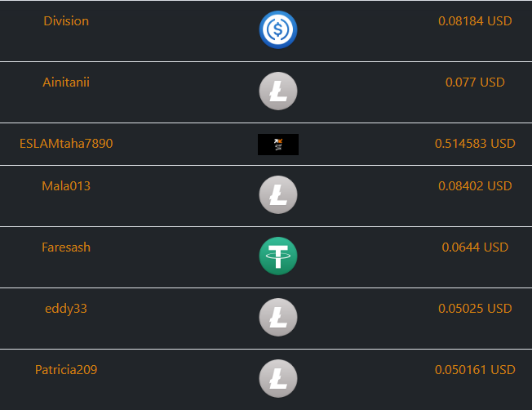Click the Litecoin icon in Mala013 row

point(278,194)
